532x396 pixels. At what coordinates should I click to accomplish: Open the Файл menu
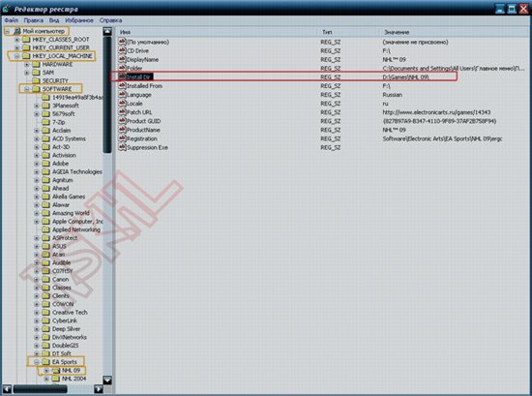click(x=12, y=20)
